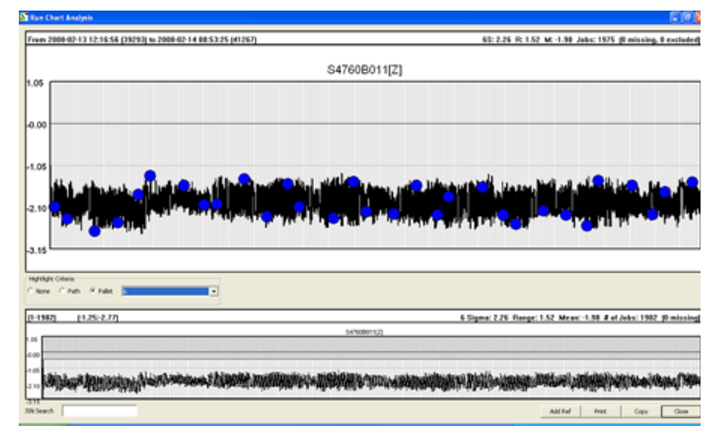This screenshot has height=435, width=720.
Task: Click the Add Ref button
Action: click(559, 410)
